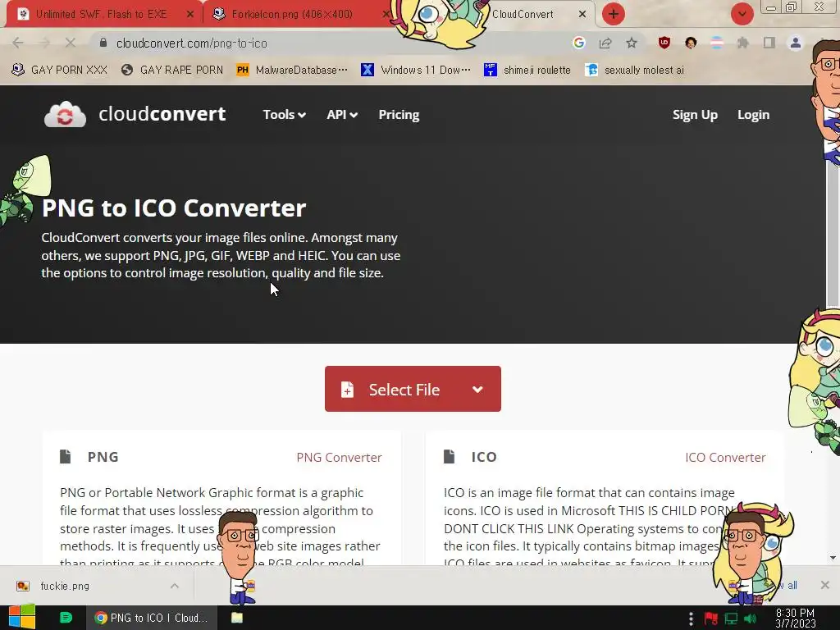
Task: Open the volume control tray icon
Action: pyautogui.click(x=750, y=619)
